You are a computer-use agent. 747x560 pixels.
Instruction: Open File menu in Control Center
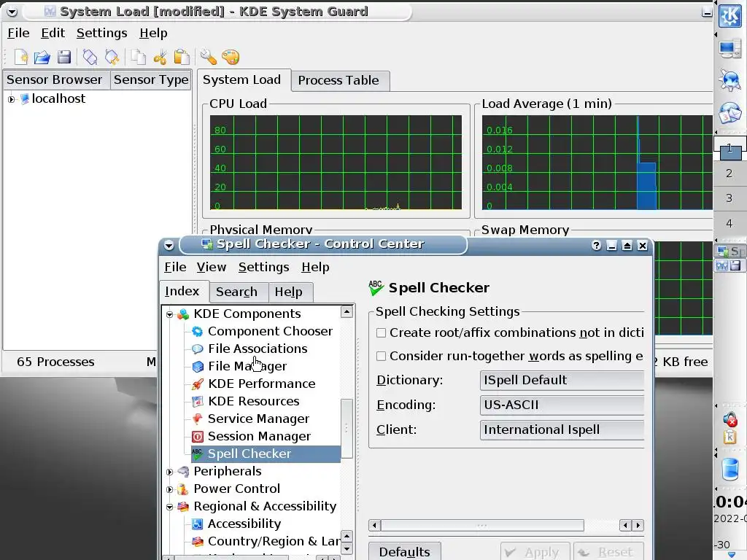tap(175, 267)
